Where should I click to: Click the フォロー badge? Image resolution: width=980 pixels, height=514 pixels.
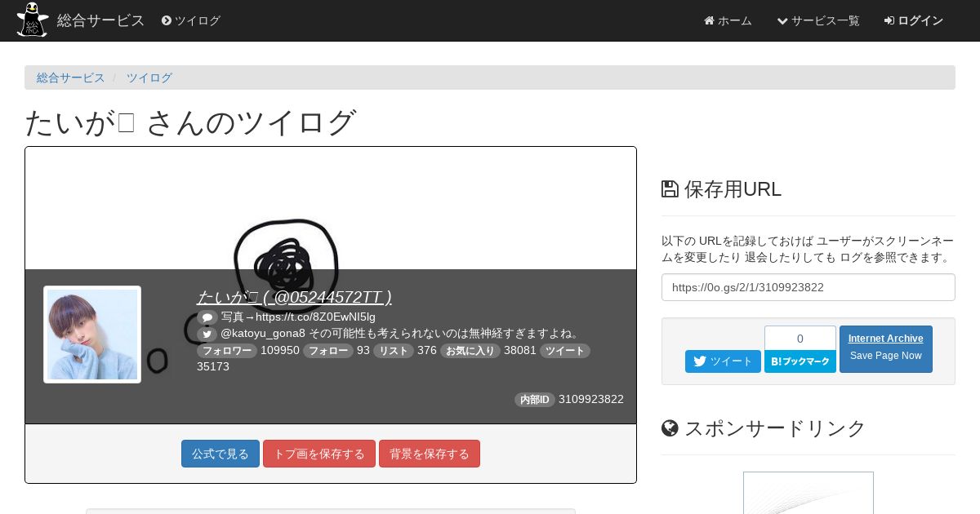tap(328, 351)
